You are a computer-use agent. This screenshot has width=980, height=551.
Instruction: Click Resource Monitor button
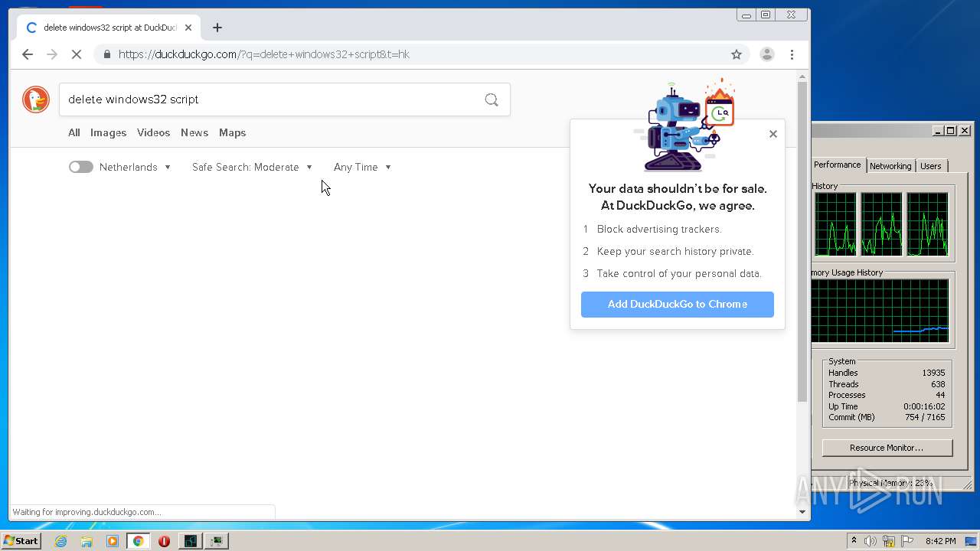[x=887, y=448]
